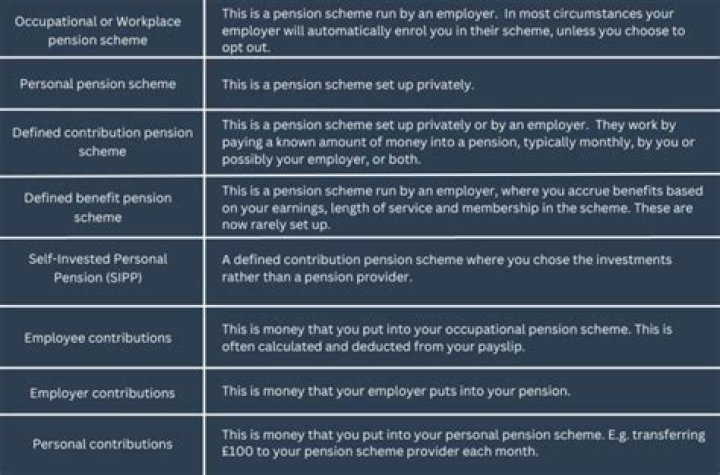This screenshot has width=720, height=475.
Task: Select the description about accruing benefits
Action: [x=453, y=207]
